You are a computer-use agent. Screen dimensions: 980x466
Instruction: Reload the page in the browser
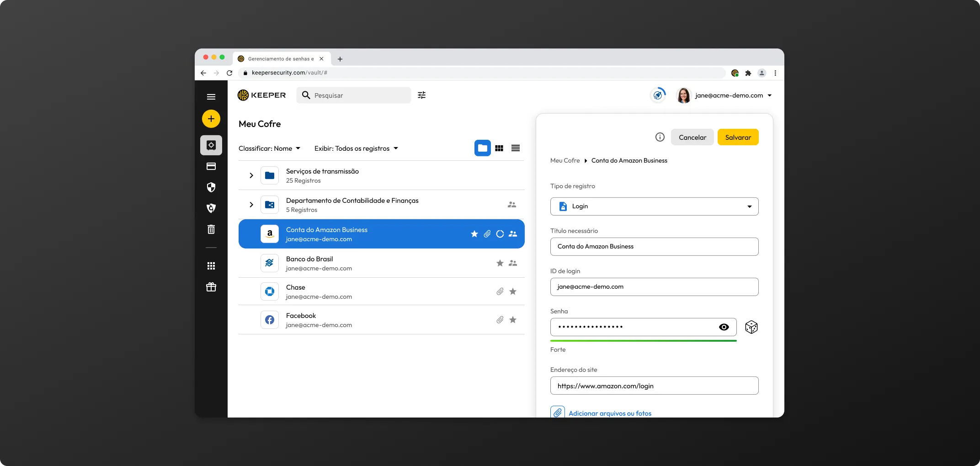tap(229, 73)
